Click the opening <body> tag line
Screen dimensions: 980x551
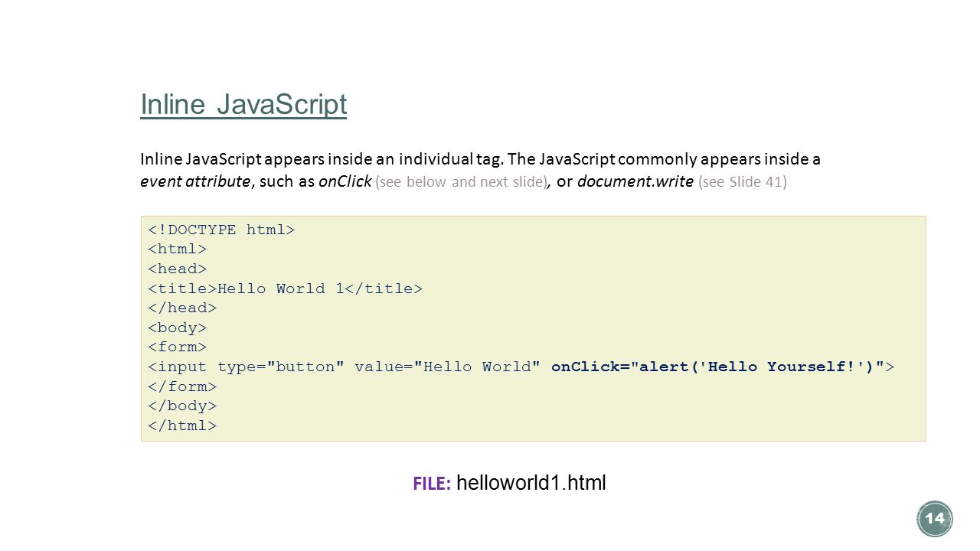coord(177,328)
